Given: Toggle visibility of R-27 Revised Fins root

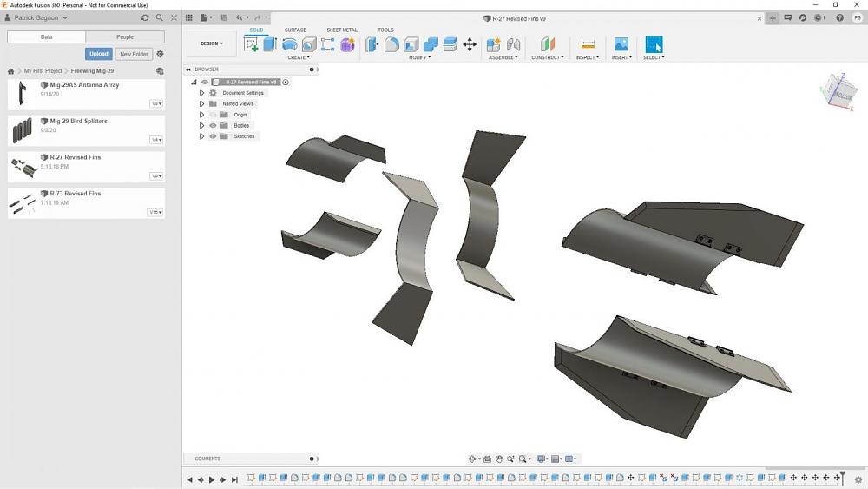Looking at the screenshot, I should coord(205,82).
